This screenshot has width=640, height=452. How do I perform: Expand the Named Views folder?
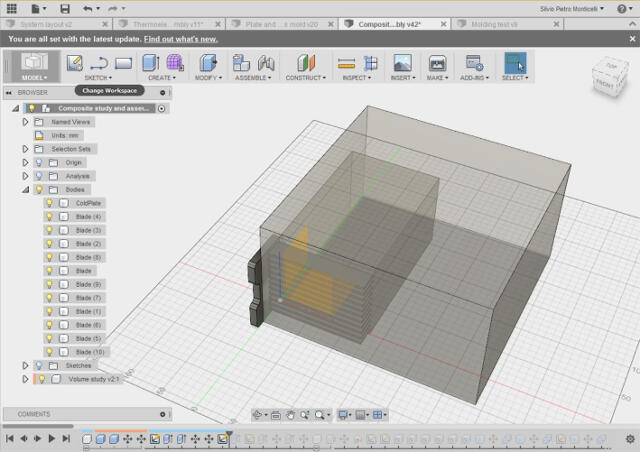point(25,122)
